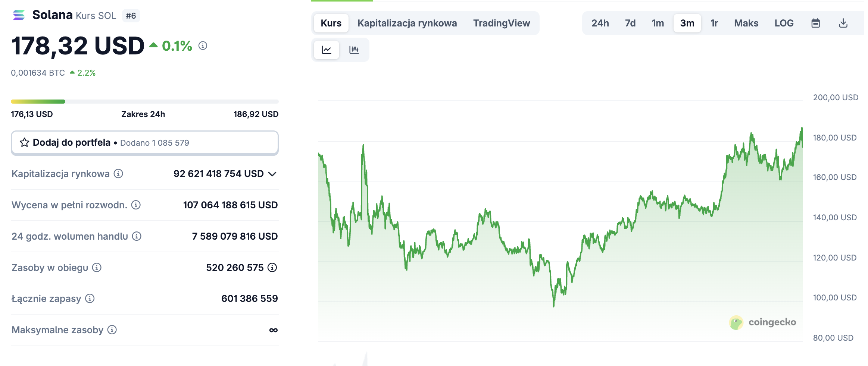Show info for Wycena w pełni rozwodn.
The height and width of the screenshot is (366, 868).
point(136,205)
